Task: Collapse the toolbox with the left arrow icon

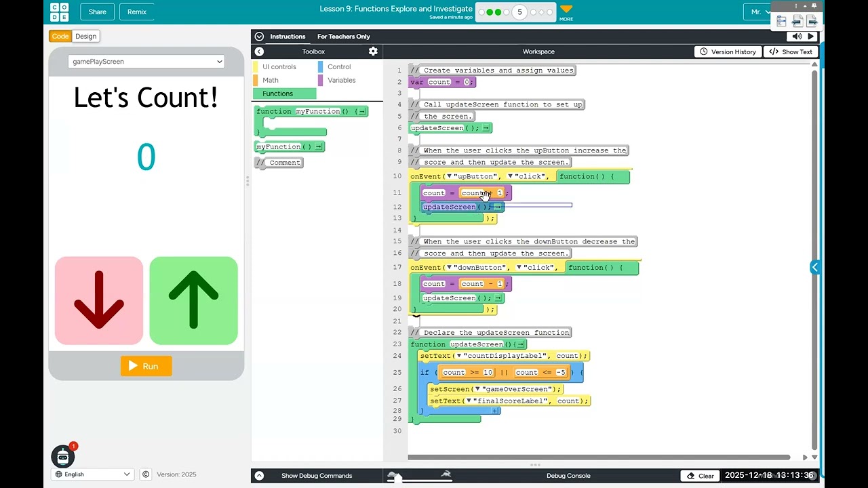Action: [259, 52]
